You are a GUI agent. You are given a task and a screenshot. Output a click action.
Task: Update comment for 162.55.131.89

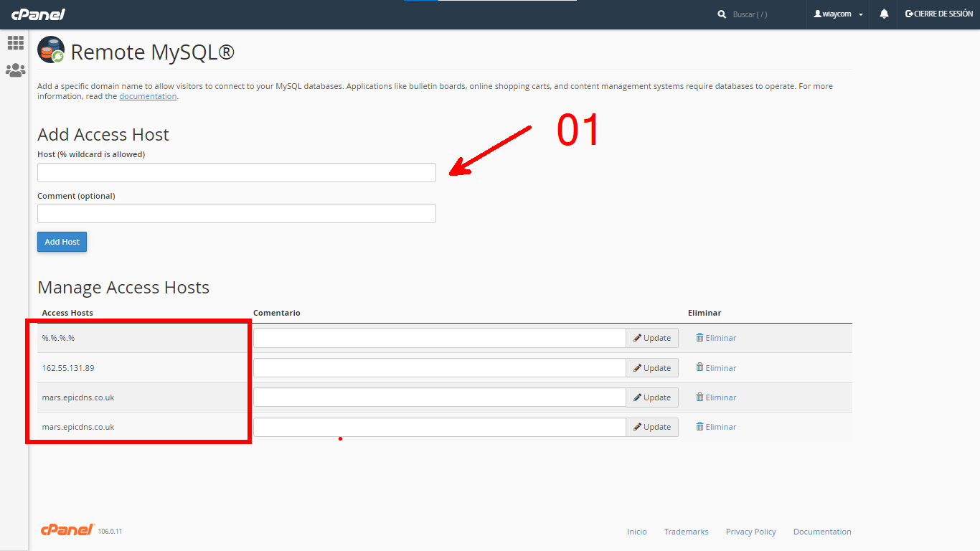coord(652,368)
